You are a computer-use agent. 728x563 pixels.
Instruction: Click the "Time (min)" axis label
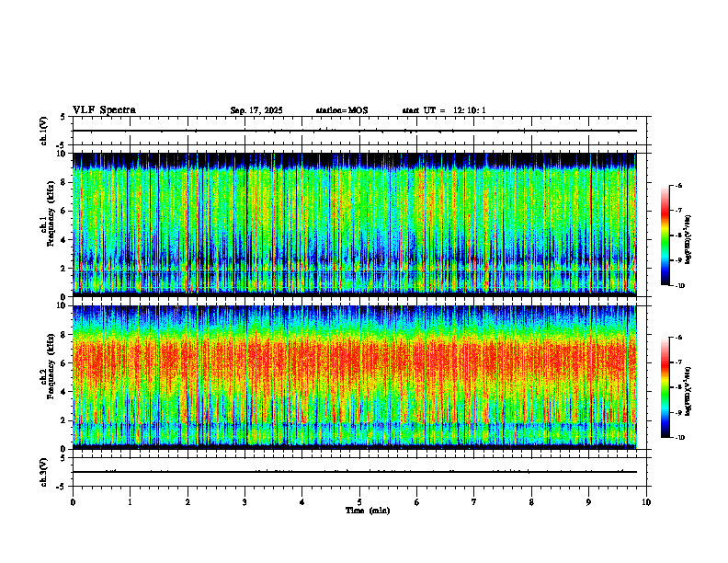(368, 511)
